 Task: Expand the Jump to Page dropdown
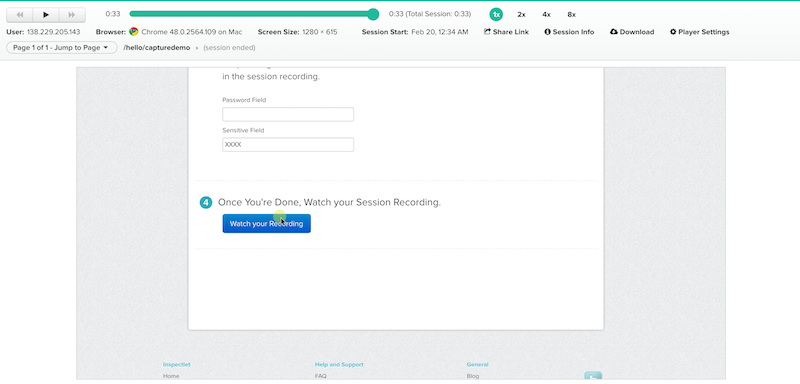click(x=61, y=47)
